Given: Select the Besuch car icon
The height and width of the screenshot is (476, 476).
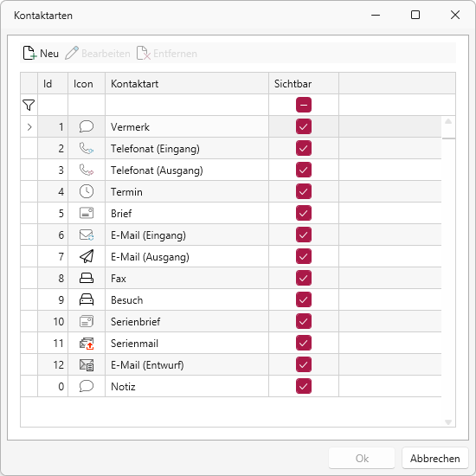Looking at the screenshot, I should click(x=87, y=299).
